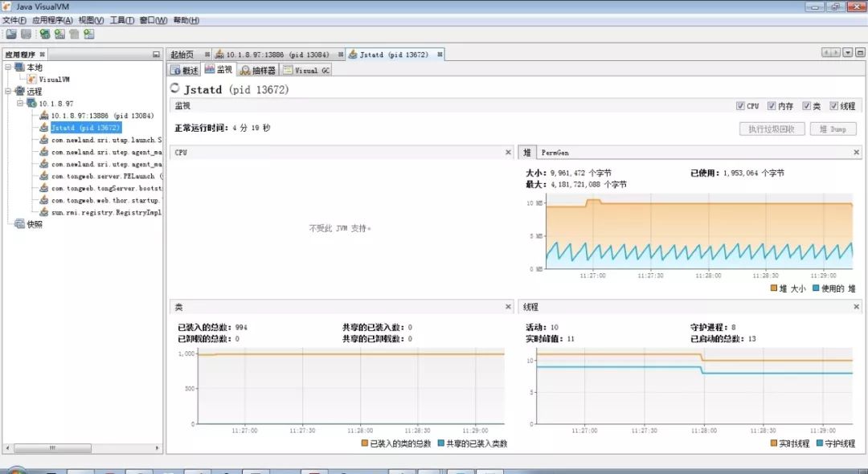
Task: Open the 视图(V) menu
Action: pyautogui.click(x=91, y=20)
